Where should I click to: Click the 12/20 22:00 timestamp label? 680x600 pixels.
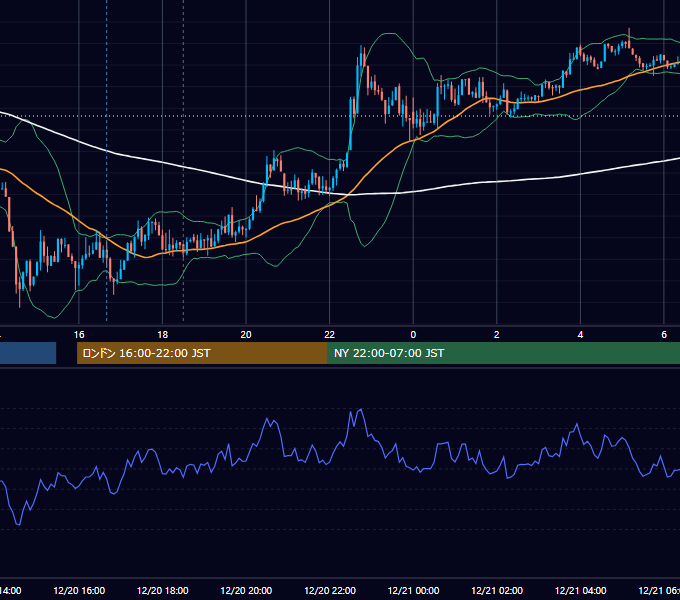click(x=330, y=590)
